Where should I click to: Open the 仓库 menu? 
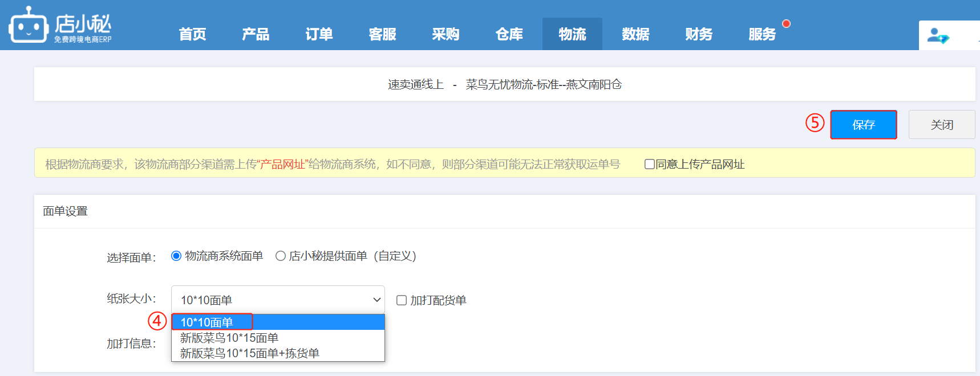(x=509, y=34)
